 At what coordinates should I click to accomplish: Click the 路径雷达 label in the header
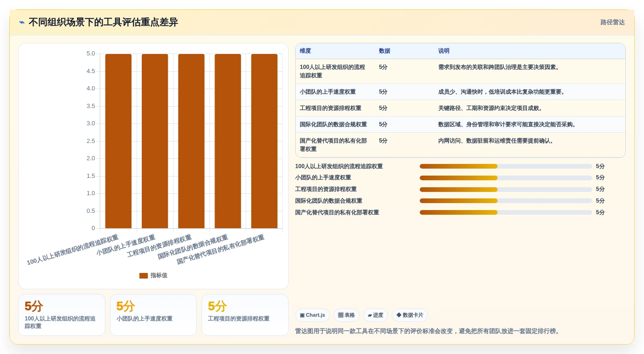(x=612, y=22)
